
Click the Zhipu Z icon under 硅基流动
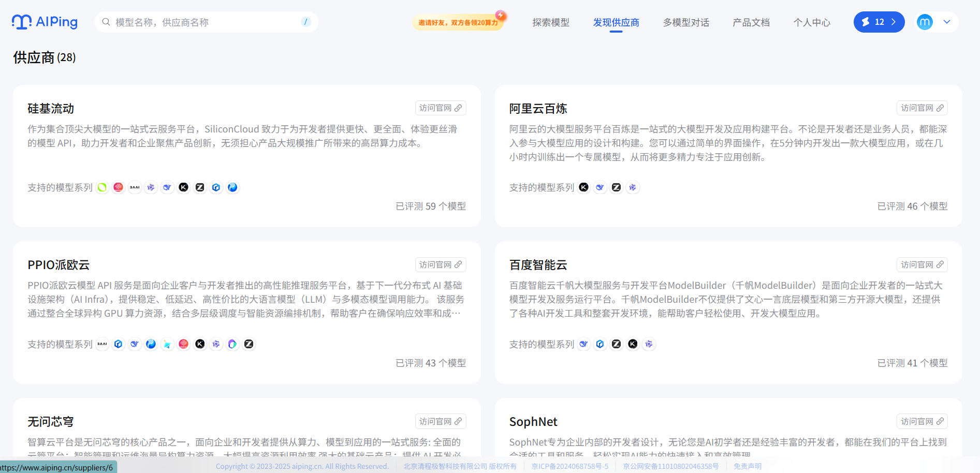[x=200, y=187]
